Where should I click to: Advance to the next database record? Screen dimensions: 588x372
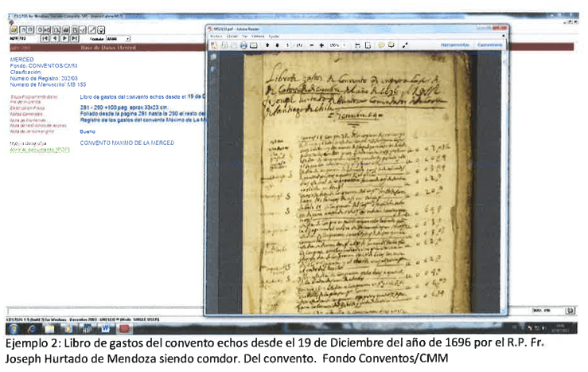point(65,37)
